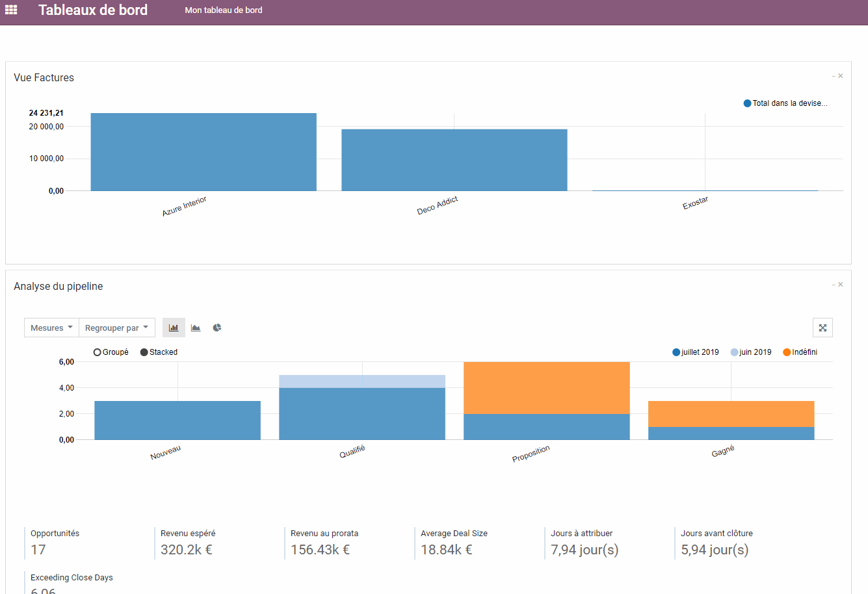Image resolution: width=868 pixels, height=594 pixels.
Task: Click the Azure Interior axis label
Action: [x=185, y=207]
